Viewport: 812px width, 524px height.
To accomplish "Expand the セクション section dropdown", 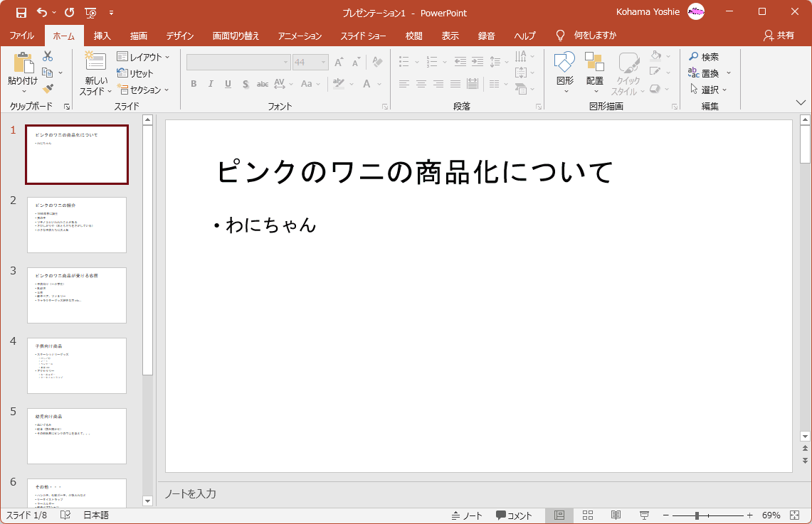I will (x=144, y=90).
